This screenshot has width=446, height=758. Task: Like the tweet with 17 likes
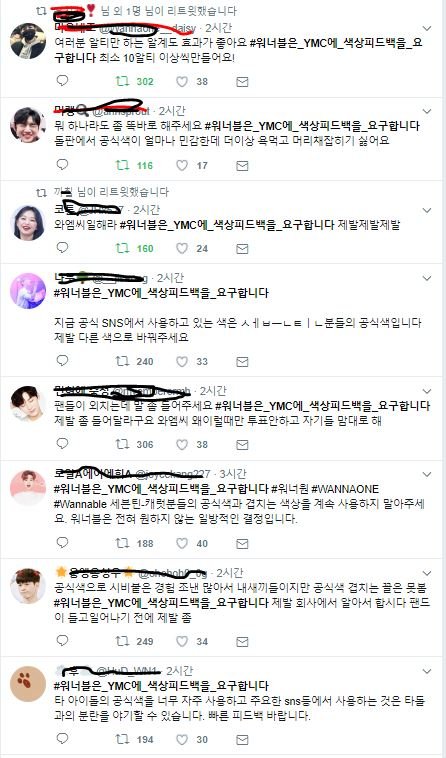(x=182, y=166)
